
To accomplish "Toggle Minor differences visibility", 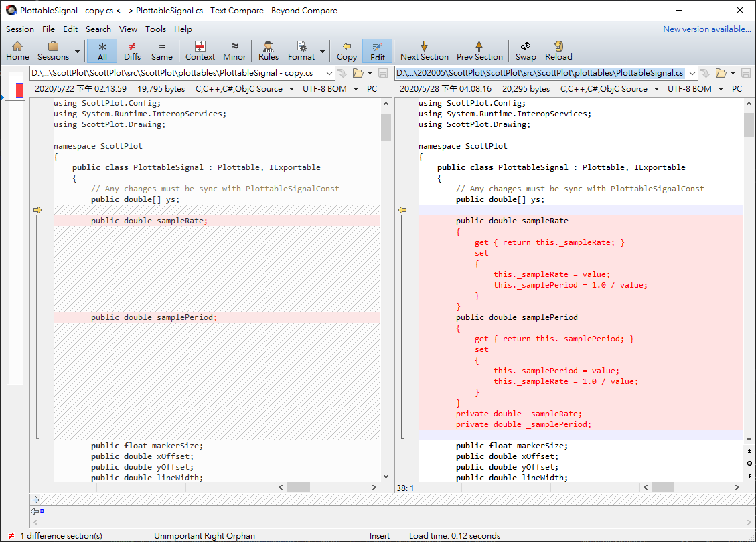I will click(234, 50).
